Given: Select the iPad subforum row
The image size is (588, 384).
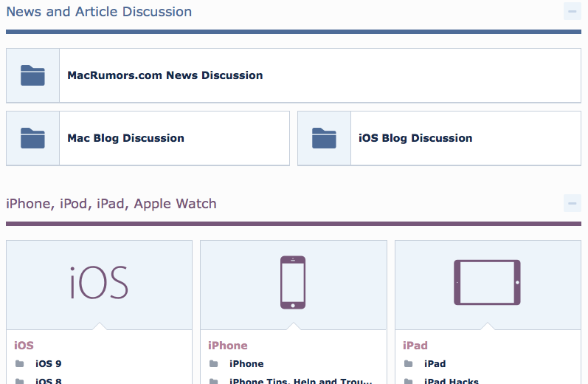Looking at the screenshot, I should click(435, 364).
